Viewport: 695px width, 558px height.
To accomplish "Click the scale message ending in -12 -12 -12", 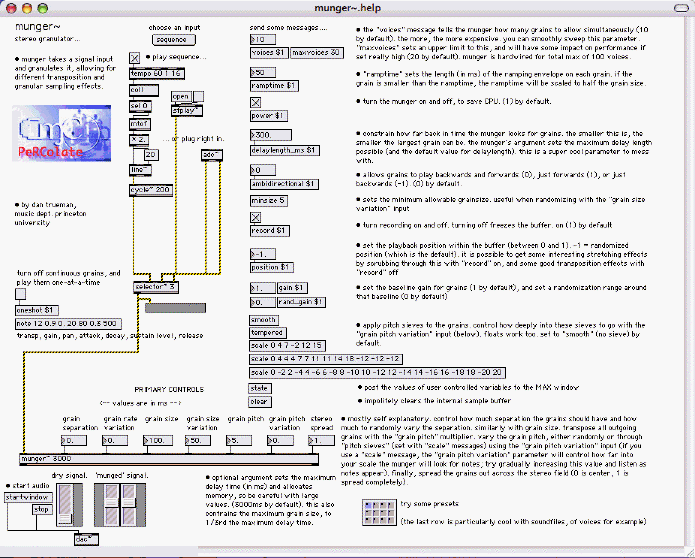I will [x=326, y=359].
